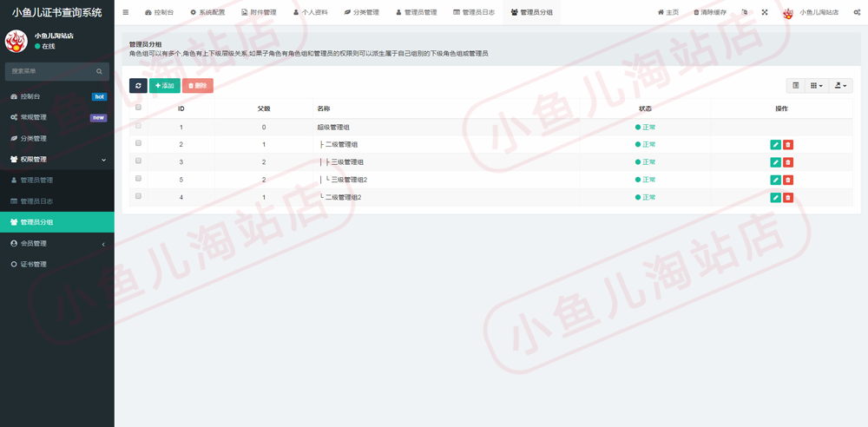Switch to the 附件管理 tab
This screenshot has width=868, height=427.
259,12
